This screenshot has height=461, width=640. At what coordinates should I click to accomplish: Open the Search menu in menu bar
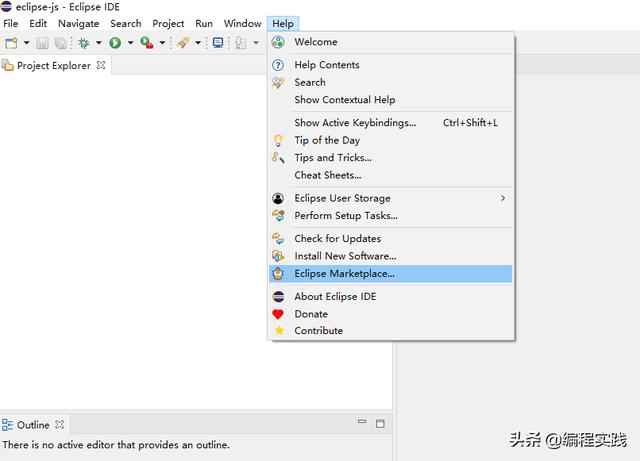126,24
